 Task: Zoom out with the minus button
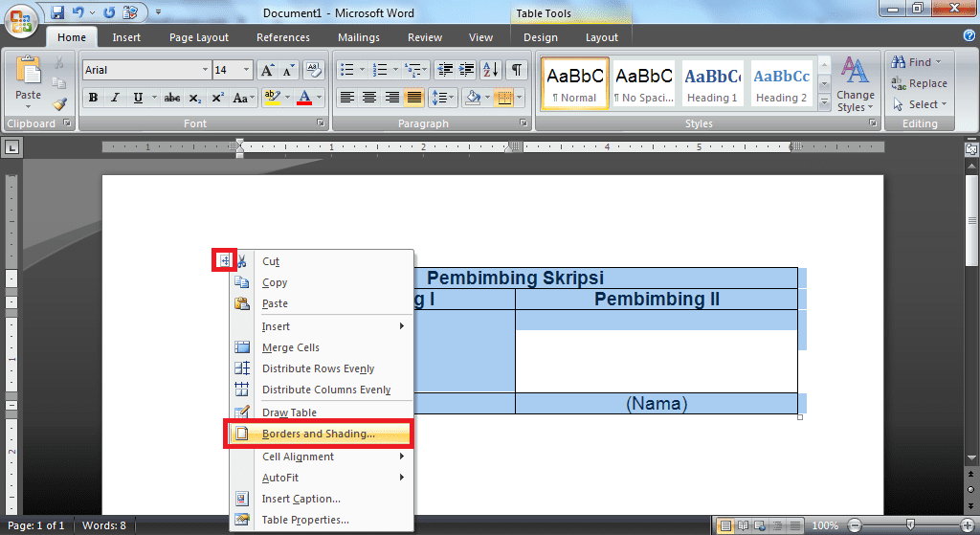click(x=855, y=525)
